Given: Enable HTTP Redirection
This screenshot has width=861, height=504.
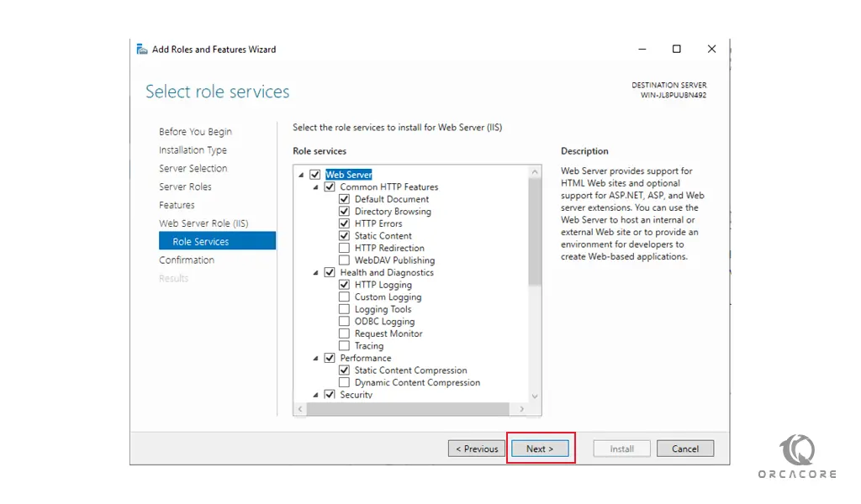Looking at the screenshot, I should tap(344, 248).
